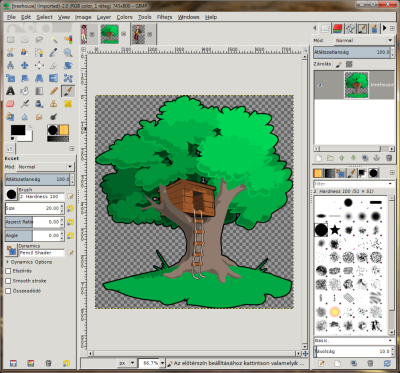This screenshot has width=400, height=373.
Task: Select the Text tool
Action: pyautogui.click(x=11, y=91)
